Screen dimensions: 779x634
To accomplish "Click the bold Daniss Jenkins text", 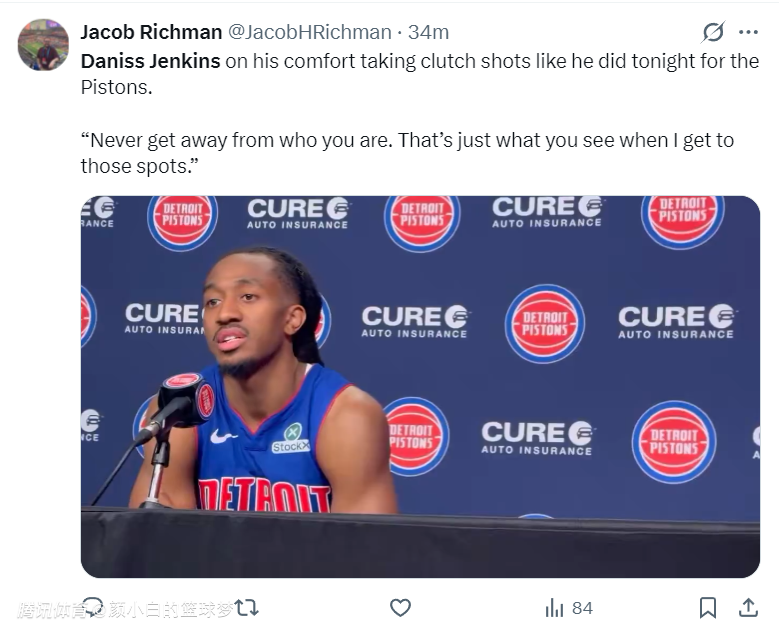I will point(150,60).
